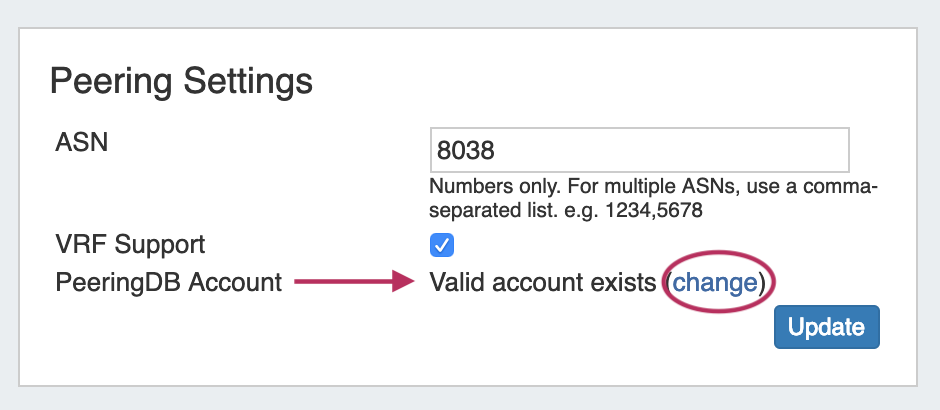Click the 'Valid account exists' status text
Screen dimensions: 940x410
(544, 283)
